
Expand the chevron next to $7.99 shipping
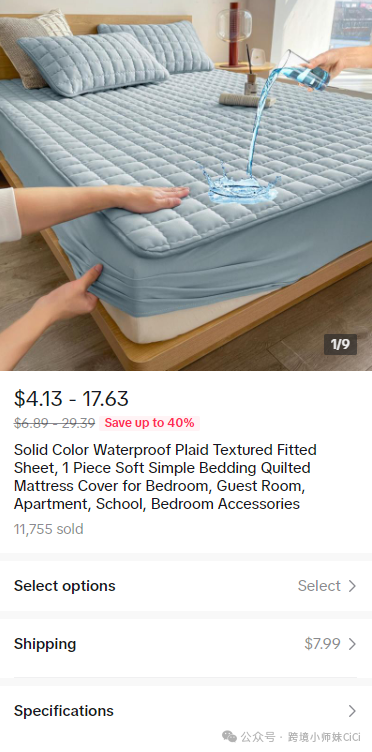click(352, 644)
